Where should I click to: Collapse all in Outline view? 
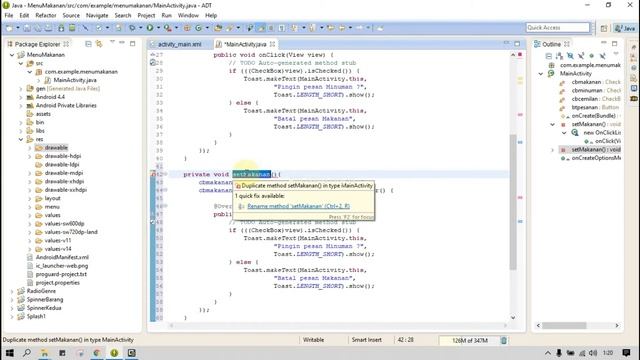pos(549,56)
